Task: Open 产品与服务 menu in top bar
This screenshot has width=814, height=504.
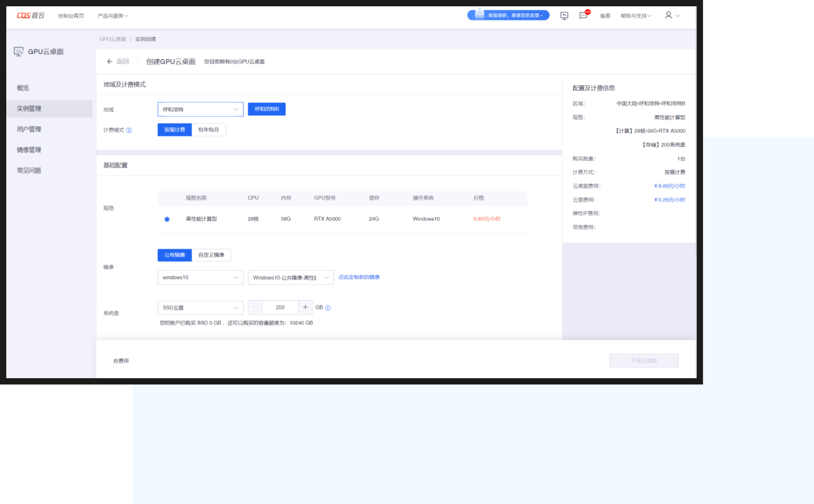Action: tap(112, 16)
